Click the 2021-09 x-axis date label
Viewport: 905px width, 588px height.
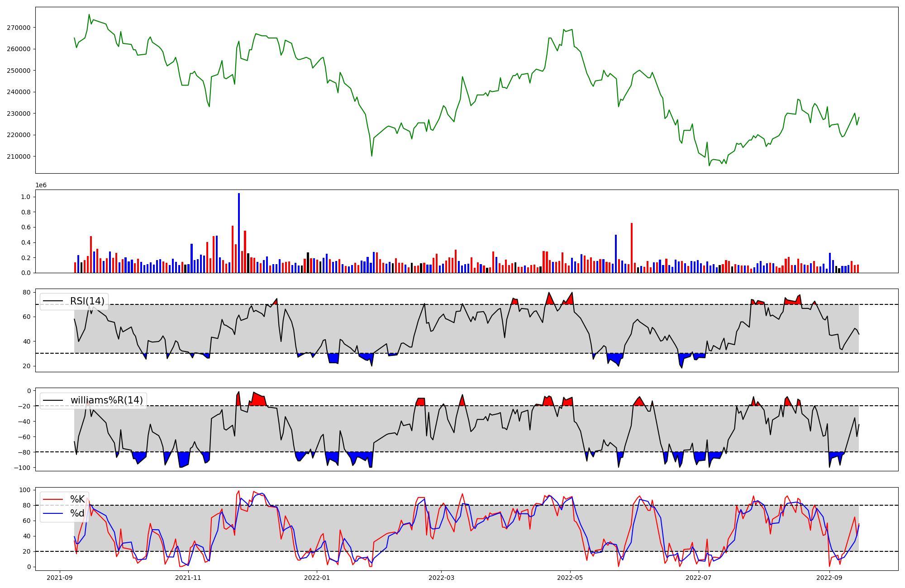(60, 578)
